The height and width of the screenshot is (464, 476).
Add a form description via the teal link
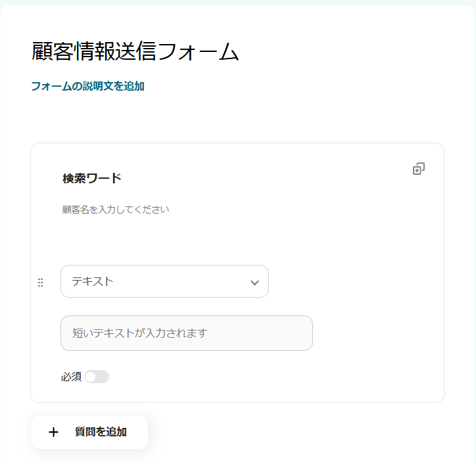(87, 86)
